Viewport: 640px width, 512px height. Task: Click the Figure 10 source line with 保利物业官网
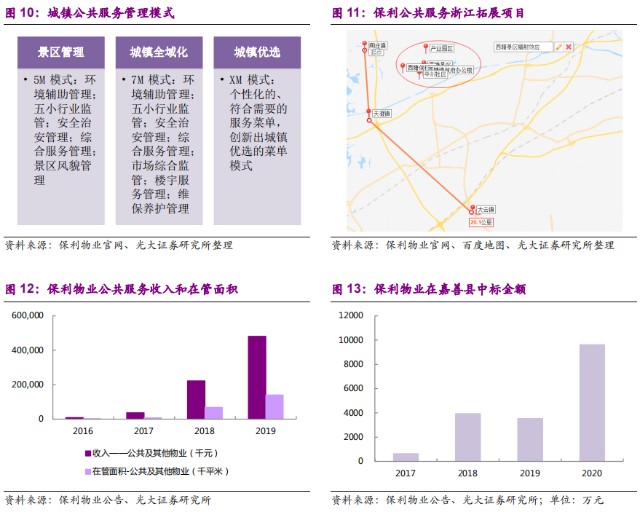(119, 245)
